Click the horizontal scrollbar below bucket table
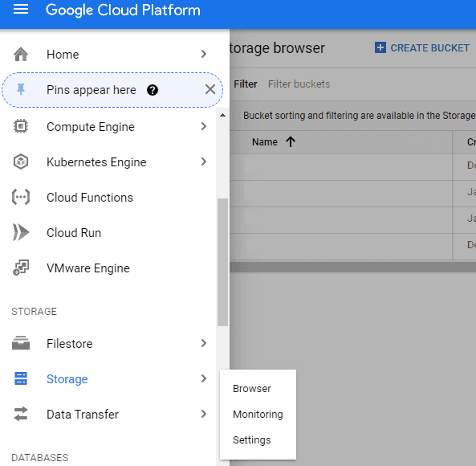Image resolution: width=476 pixels, height=466 pixels. (352, 267)
